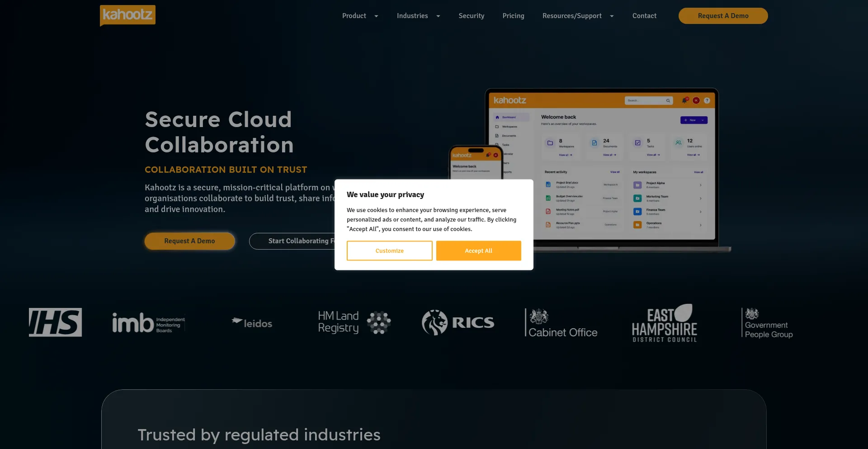Click the NHS logo
868x449 pixels.
coord(55,322)
